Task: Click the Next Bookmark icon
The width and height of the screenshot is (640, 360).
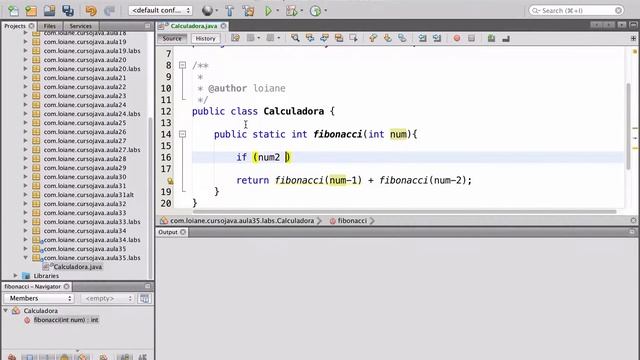Action: 387,38
